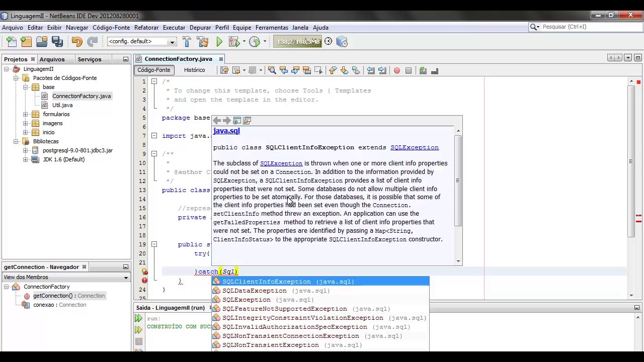Collapse the LinguagemII project node
Screen dimensions: 644x362
point(7,69)
